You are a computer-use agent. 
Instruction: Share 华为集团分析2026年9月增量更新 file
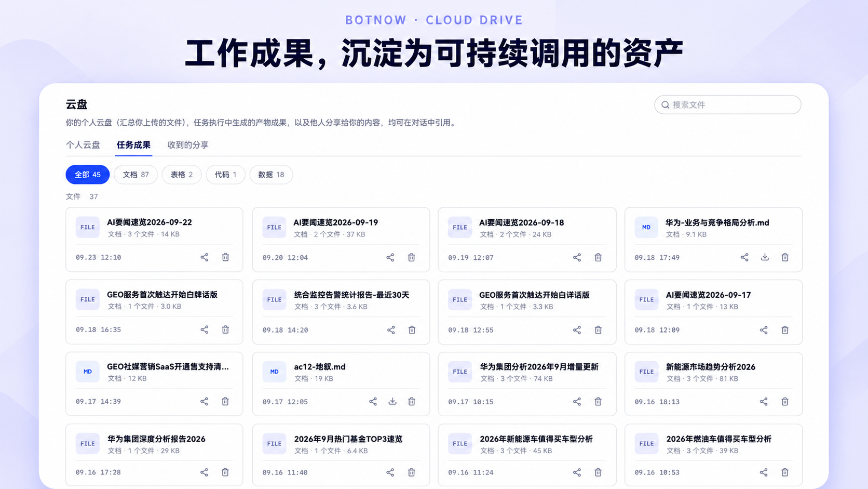coord(577,401)
